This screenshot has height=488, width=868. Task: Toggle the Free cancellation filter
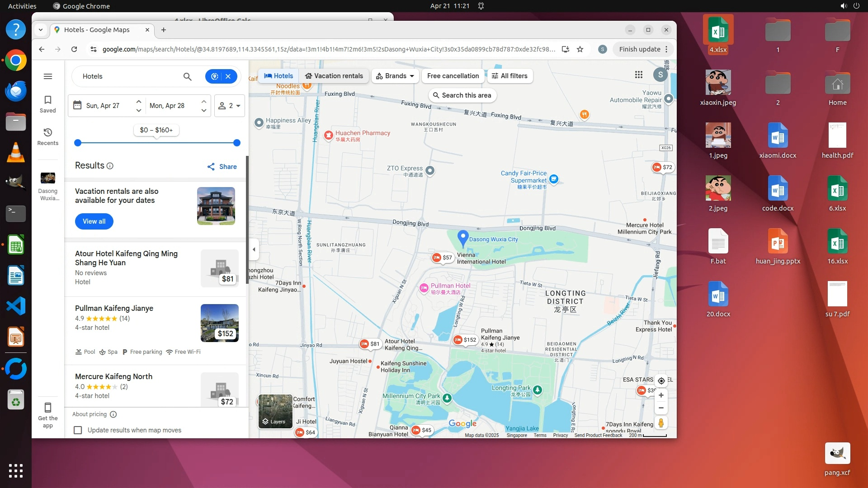(x=453, y=76)
